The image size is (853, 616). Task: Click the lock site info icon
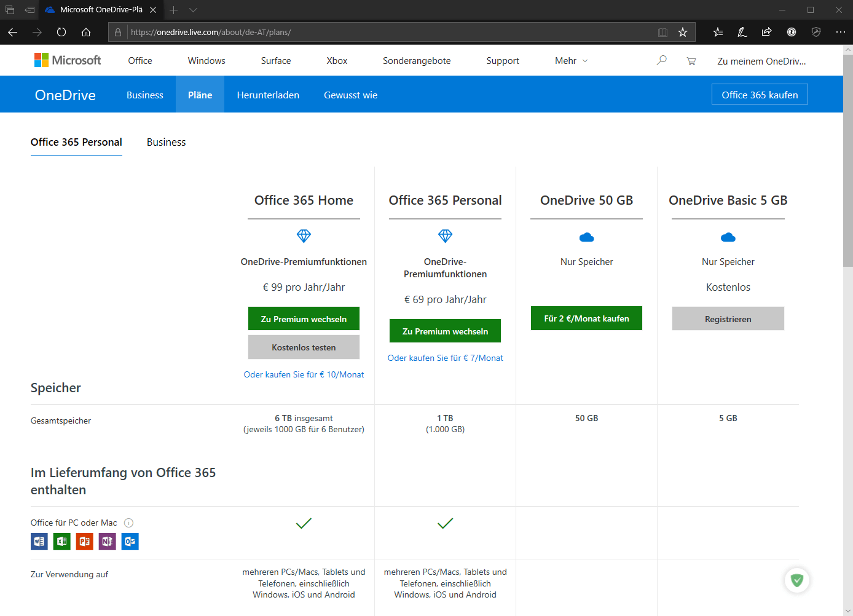click(x=118, y=32)
